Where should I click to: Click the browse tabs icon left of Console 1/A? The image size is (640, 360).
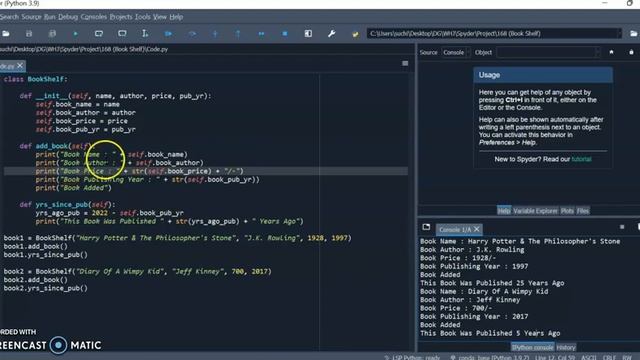[x=426, y=227]
